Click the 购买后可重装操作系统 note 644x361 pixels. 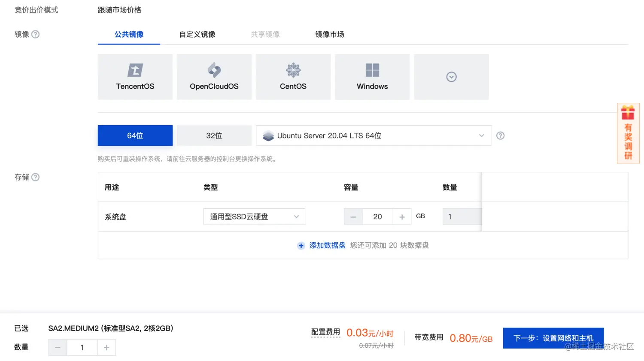click(x=188, y=159)
